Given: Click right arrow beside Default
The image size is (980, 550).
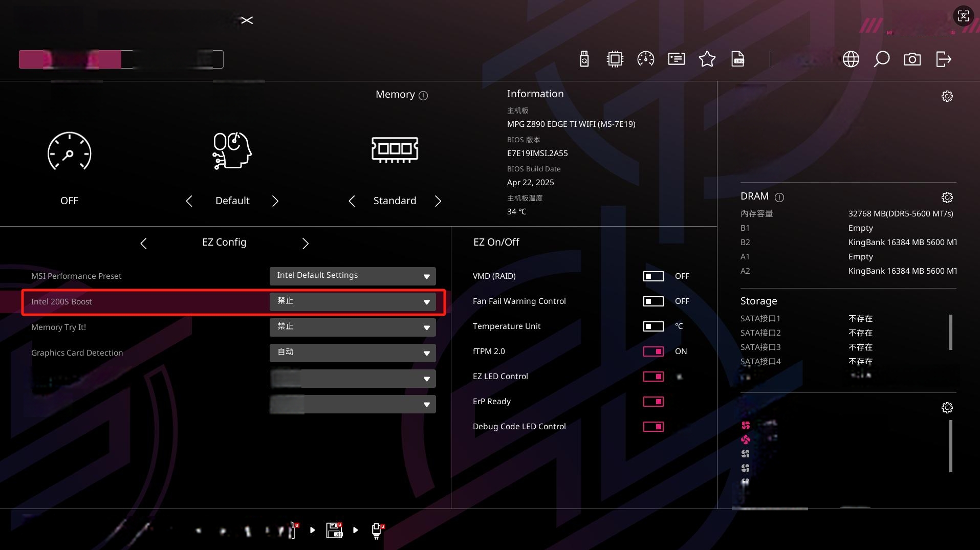Looking at the screenshot, I should click(275, 201).
